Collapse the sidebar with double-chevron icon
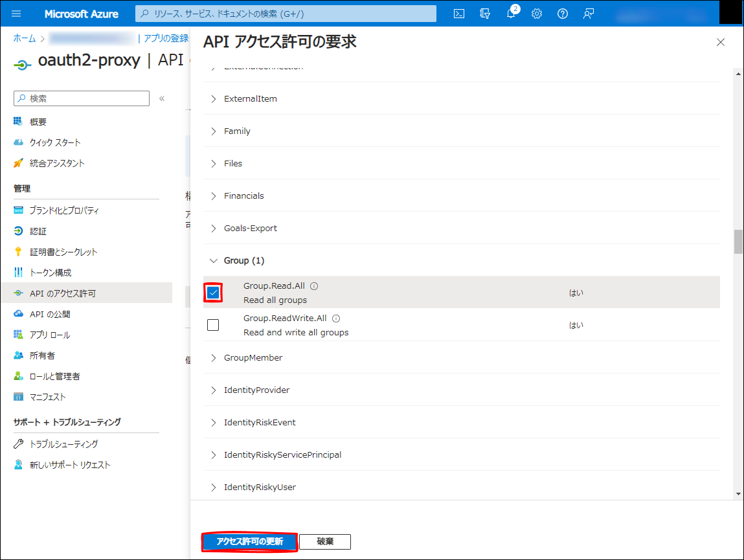This screenshot has height=560, width=744. point(162,98)
